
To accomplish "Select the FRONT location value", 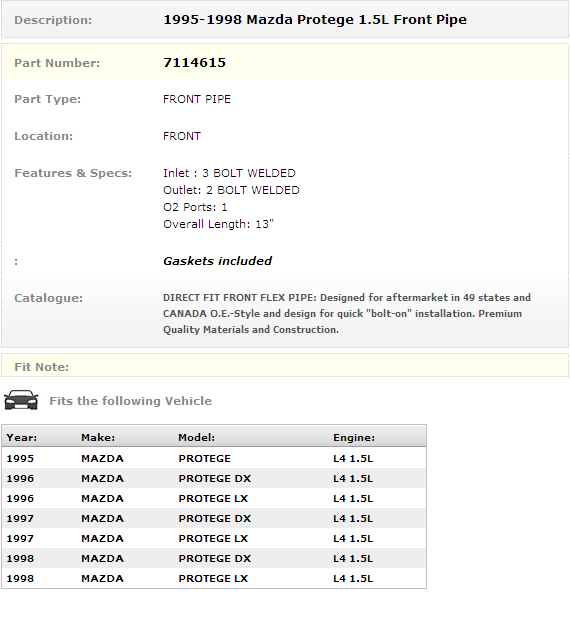I will (182, 136).
